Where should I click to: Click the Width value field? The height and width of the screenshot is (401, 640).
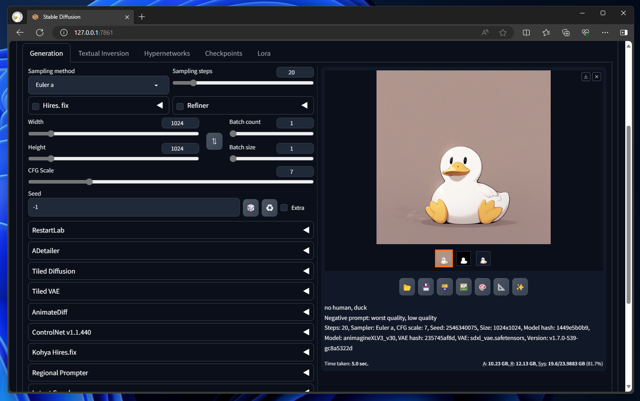180,123
